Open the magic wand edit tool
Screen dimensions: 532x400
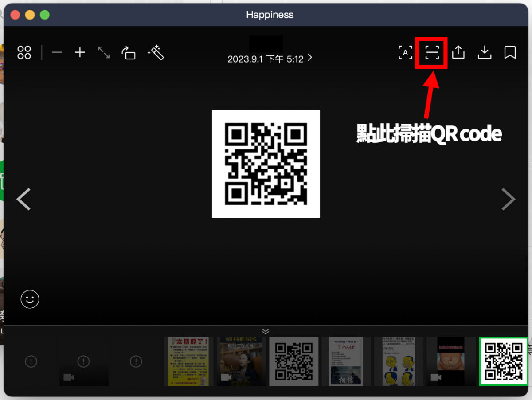pos(156,53)
